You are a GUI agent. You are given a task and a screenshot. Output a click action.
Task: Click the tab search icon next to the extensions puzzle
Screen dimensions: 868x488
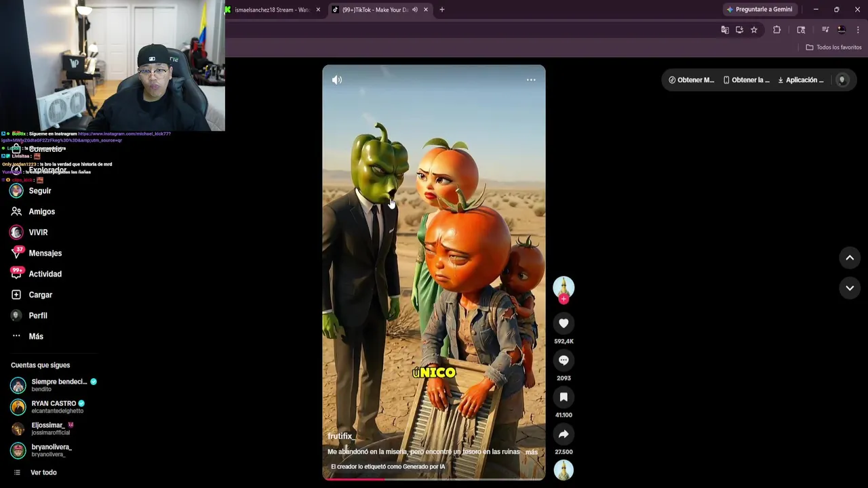tap(801, 30)
